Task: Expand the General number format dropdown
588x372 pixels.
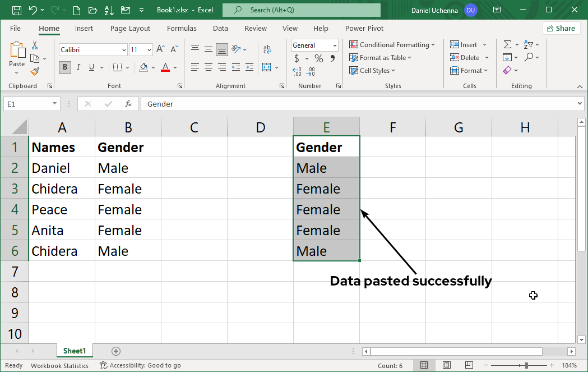Action: (335, 45)
